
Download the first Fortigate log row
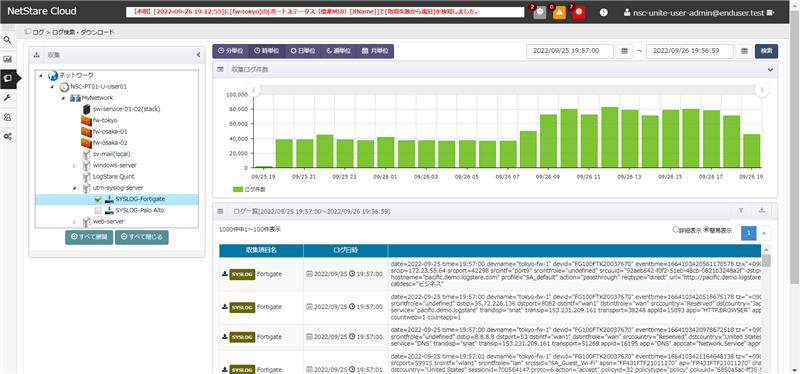coord(224,274)
